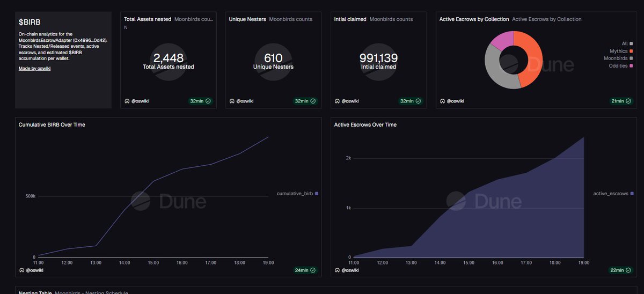Click the 991,139 counter value
Screen dimensions: 644x294
click(x=378, y=58)
